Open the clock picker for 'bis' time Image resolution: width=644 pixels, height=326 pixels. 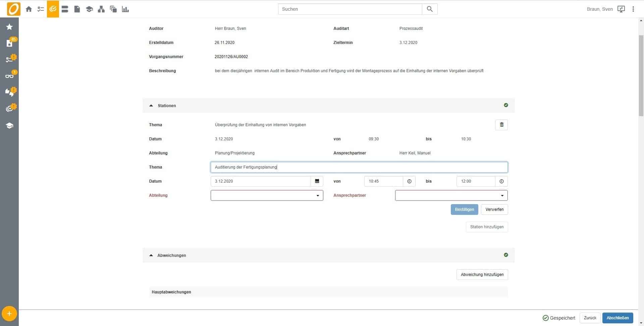click(501, 181)
